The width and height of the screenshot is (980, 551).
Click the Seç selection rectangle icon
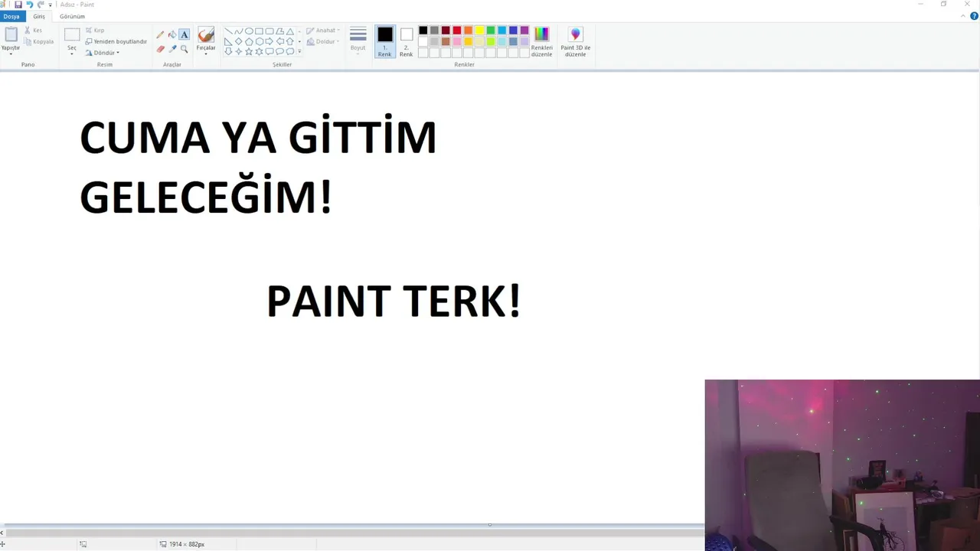[x=72, y=34]
